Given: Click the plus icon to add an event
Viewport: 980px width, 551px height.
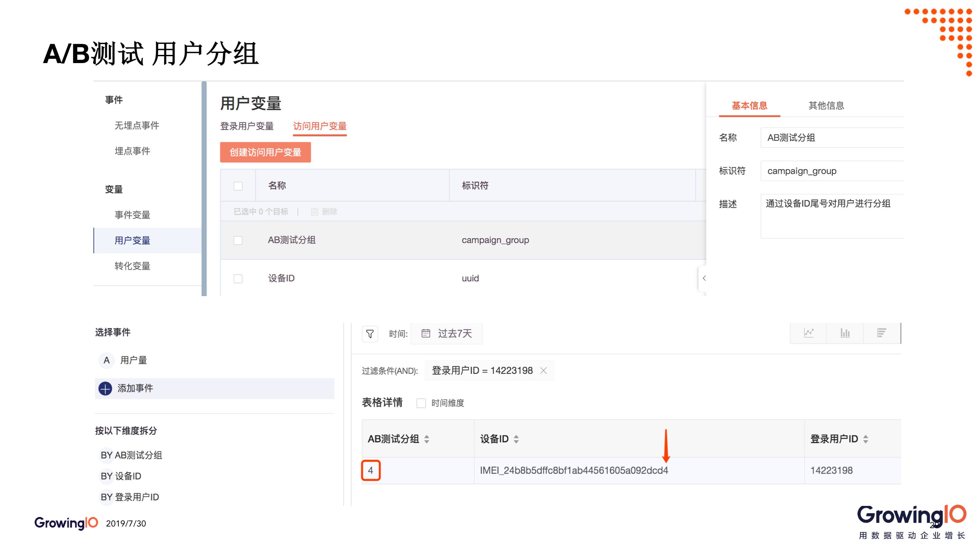Looking at the screenshot, I should click(x=106, y=389).
